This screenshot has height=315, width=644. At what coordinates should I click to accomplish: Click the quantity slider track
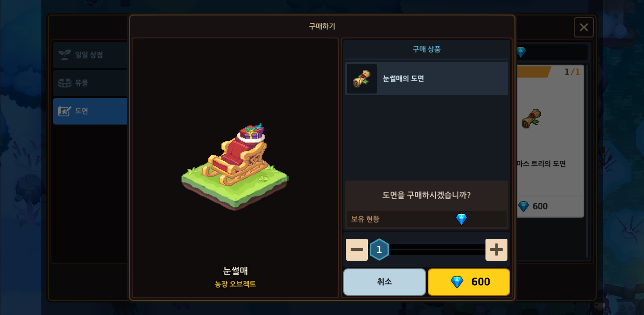coord(437,250)
